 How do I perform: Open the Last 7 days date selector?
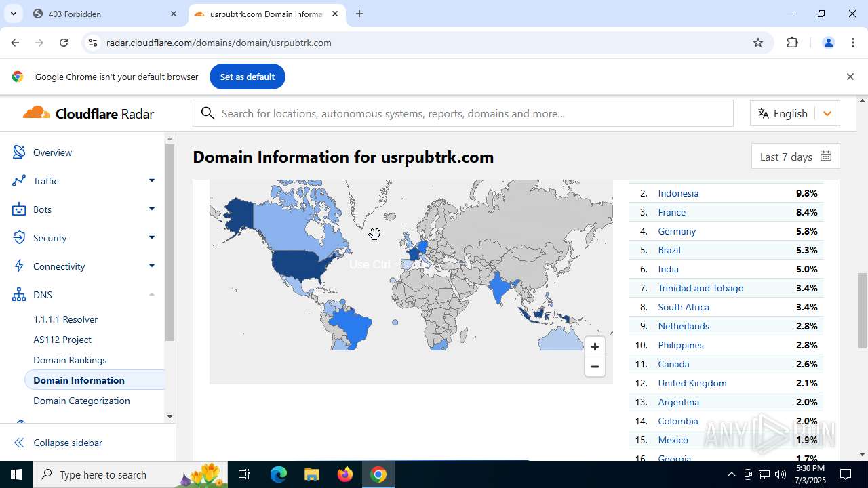[x=795, y=156]
